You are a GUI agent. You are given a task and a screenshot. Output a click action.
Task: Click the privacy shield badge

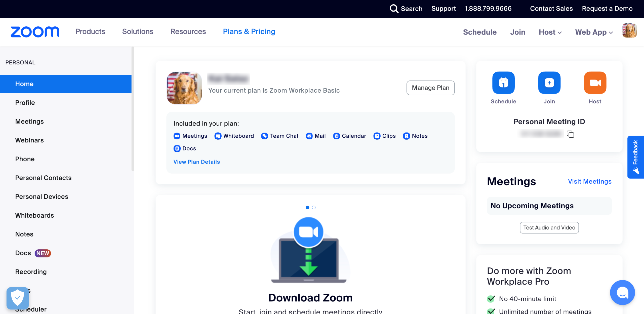tap(18, 298)
